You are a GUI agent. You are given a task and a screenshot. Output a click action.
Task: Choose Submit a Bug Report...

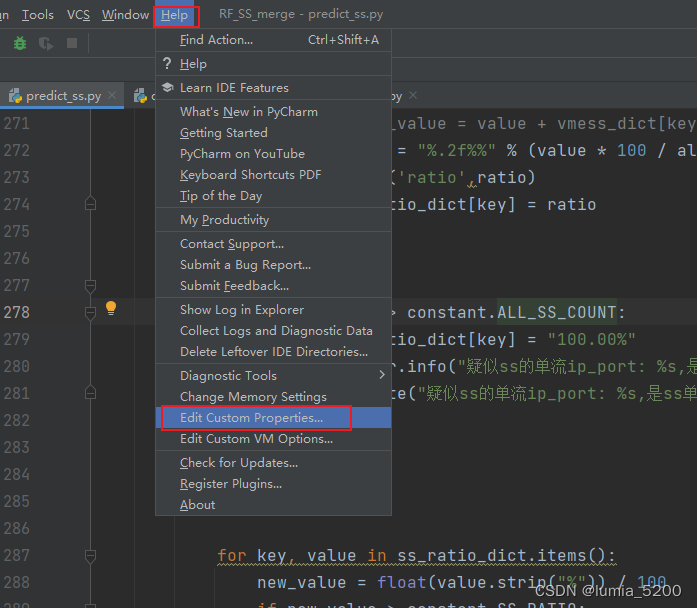[x=273, y=264]
